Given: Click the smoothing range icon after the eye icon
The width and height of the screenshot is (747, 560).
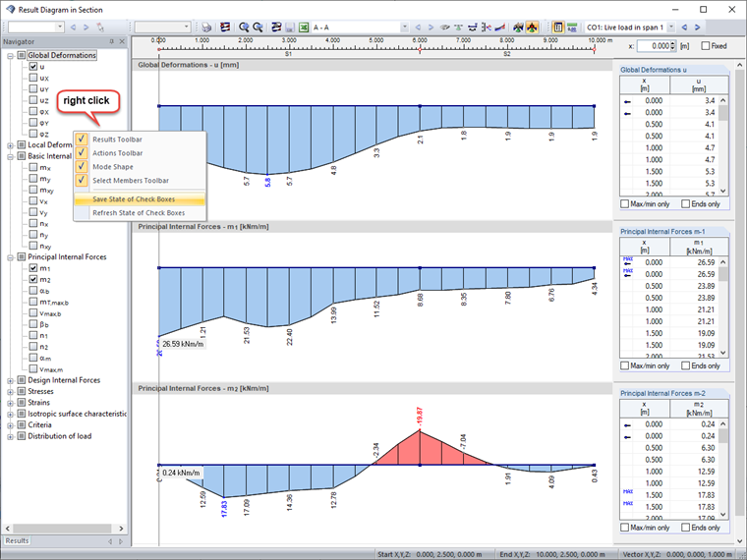Looking at the screenshot, I should (x=458, y=28).
